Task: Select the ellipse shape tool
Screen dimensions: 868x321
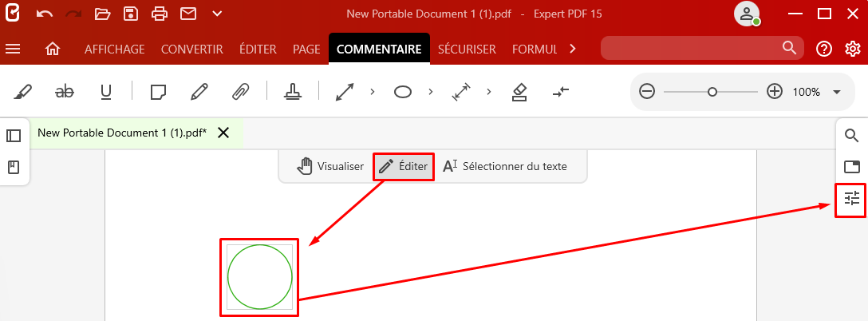Action: coord(403,92)
